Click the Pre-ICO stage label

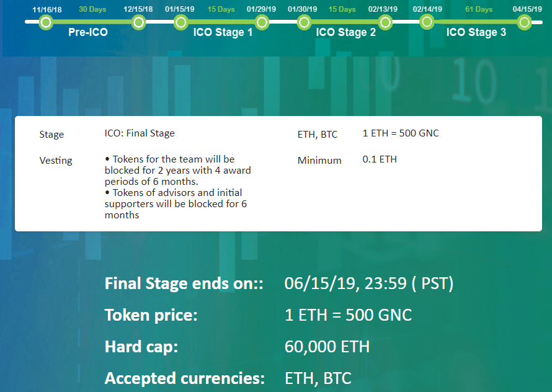(x=88, y=32)
